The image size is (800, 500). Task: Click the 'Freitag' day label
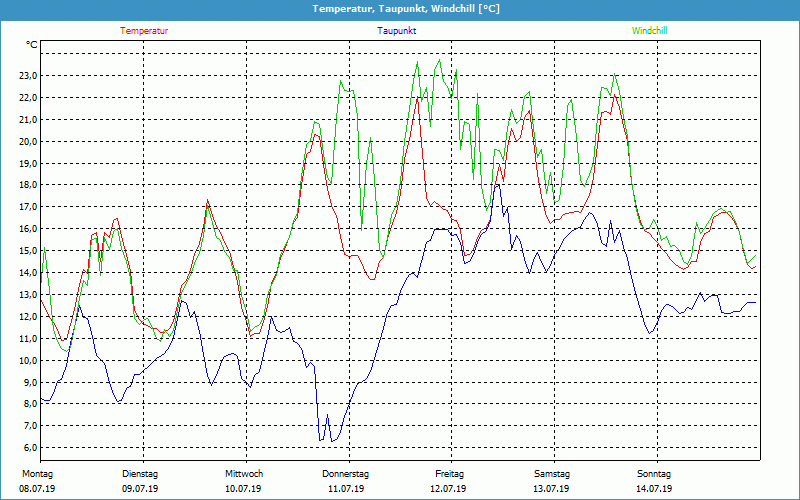point(449,474)
